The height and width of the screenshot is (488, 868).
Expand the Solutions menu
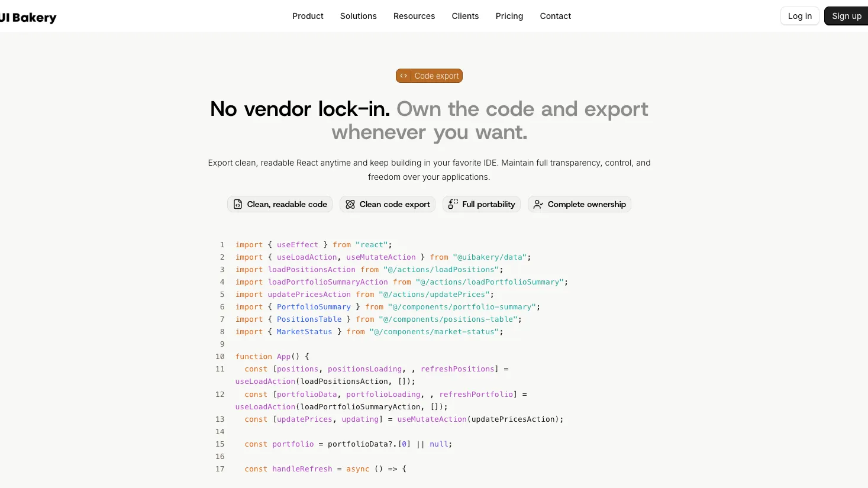click(x=359, y=16)
